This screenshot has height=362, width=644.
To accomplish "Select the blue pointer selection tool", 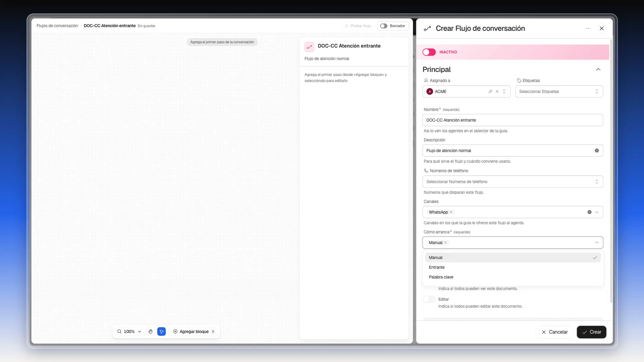I will 162,331.
